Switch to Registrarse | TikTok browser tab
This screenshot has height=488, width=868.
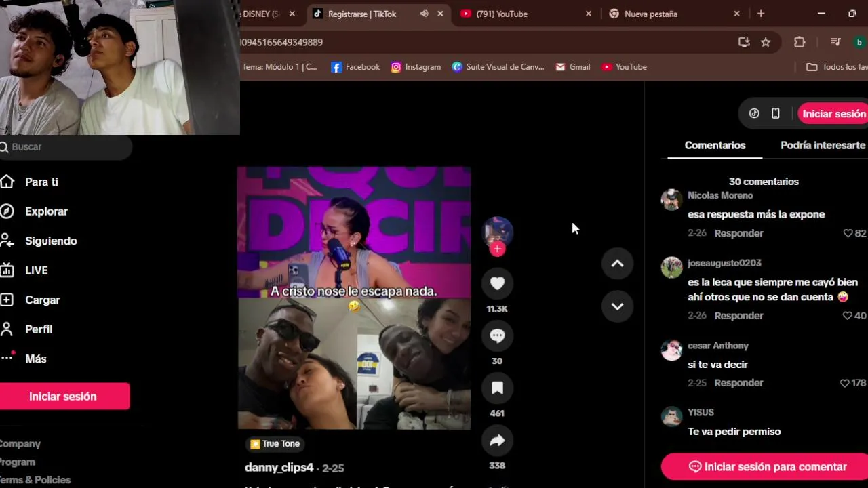[x=362, y=14]
